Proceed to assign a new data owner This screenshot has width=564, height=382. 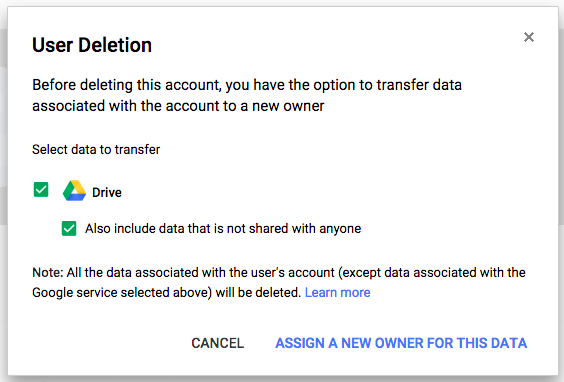[401, 343]
